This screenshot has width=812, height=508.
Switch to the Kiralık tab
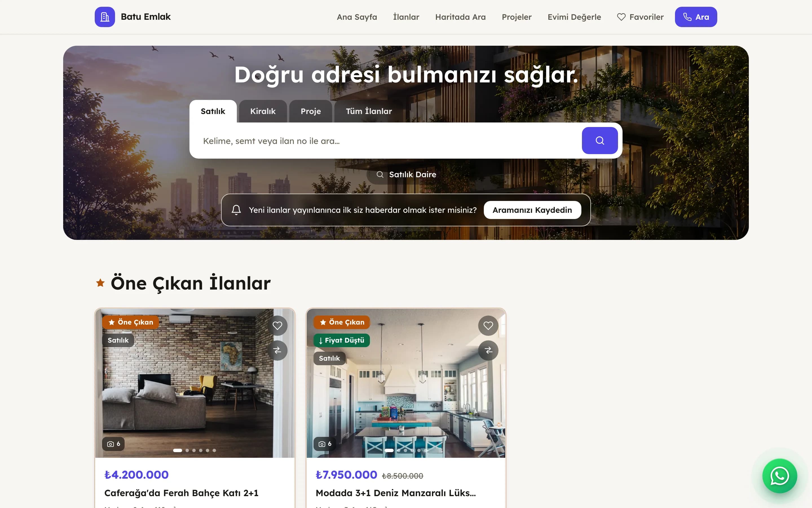click(263, 111)
